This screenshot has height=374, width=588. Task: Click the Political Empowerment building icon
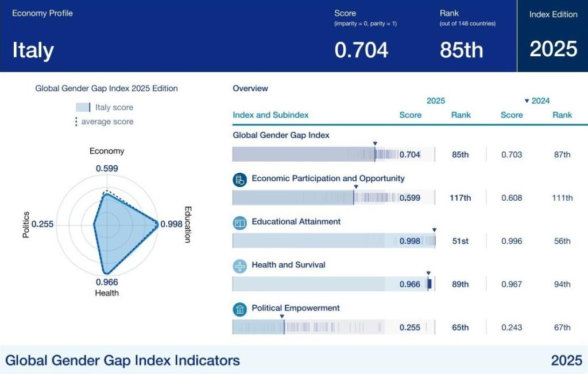coord(239,310)
